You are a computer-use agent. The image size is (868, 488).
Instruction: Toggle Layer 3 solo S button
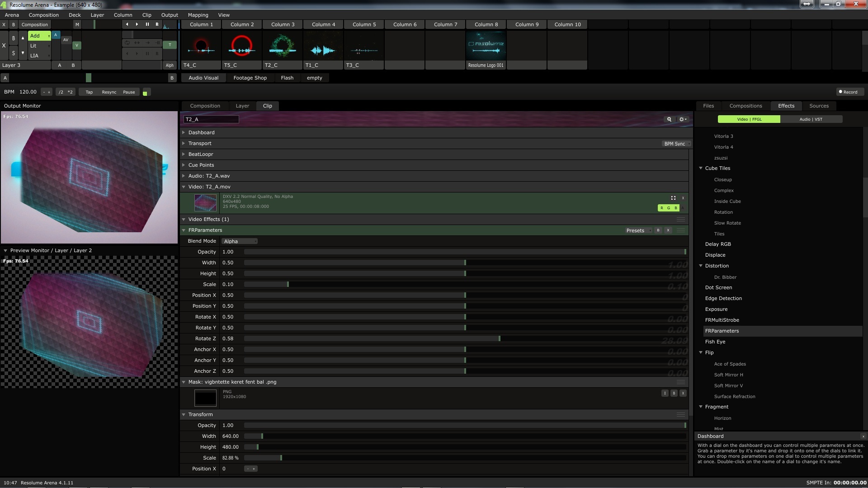[14, 53]
